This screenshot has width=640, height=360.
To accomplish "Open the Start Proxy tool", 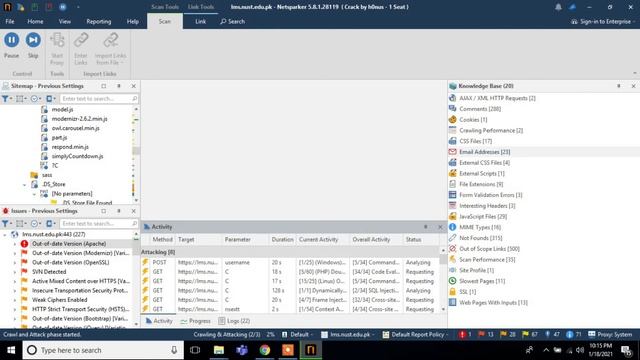I will click(57, 49).
